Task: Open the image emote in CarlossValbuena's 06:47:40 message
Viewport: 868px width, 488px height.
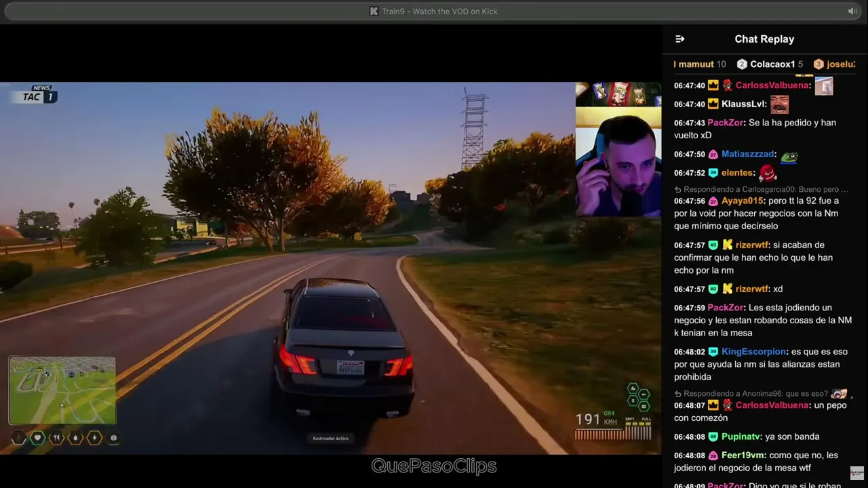Action: click(x=824, y=86)
